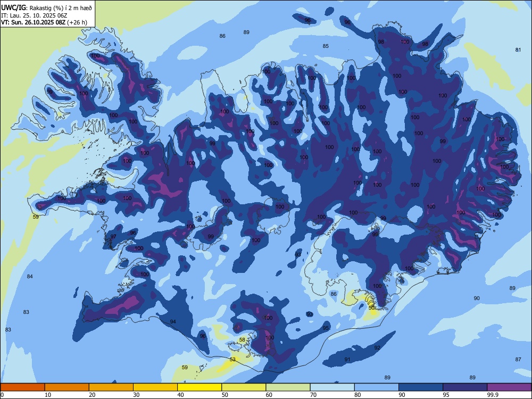Select the map value '84' over the sea
This screenshot has width=532, height=399.
pyautogui.click(x=30, y=277)
